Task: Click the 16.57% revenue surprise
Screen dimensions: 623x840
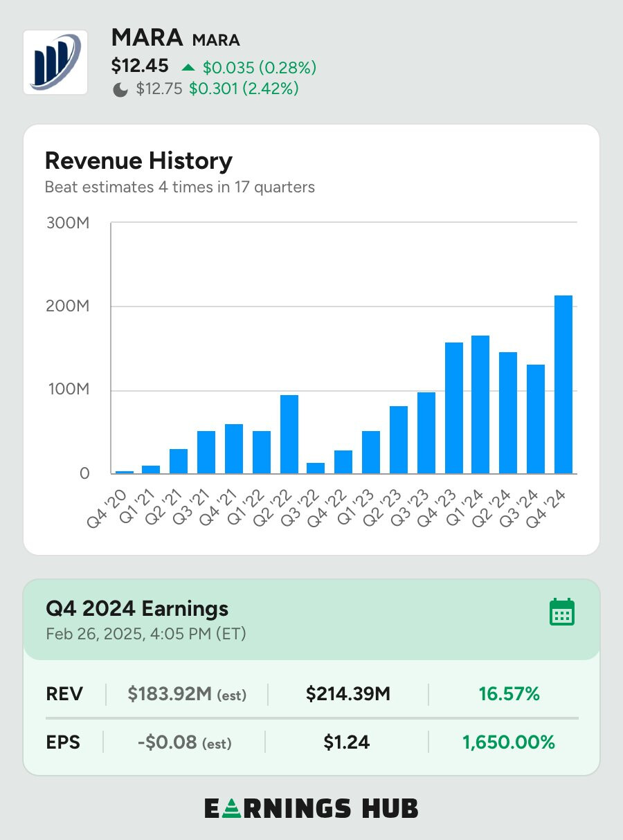Action: point(509,694)
